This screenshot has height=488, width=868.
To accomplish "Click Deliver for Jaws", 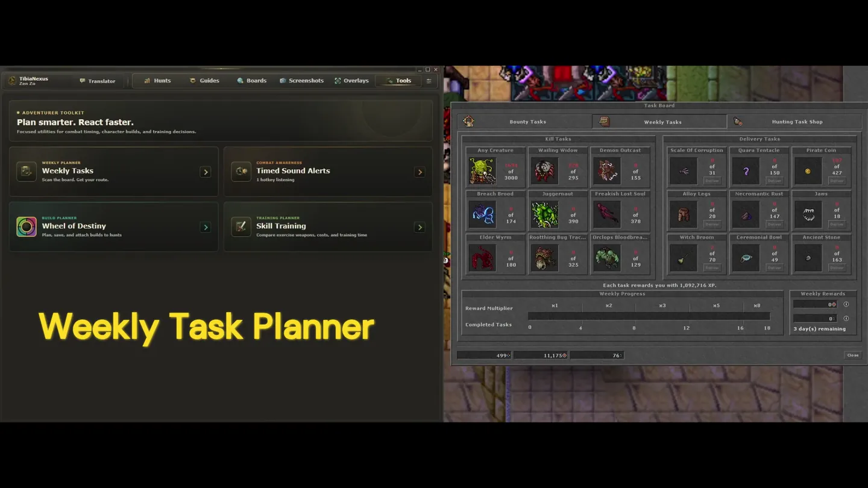I will click(837, 224).
